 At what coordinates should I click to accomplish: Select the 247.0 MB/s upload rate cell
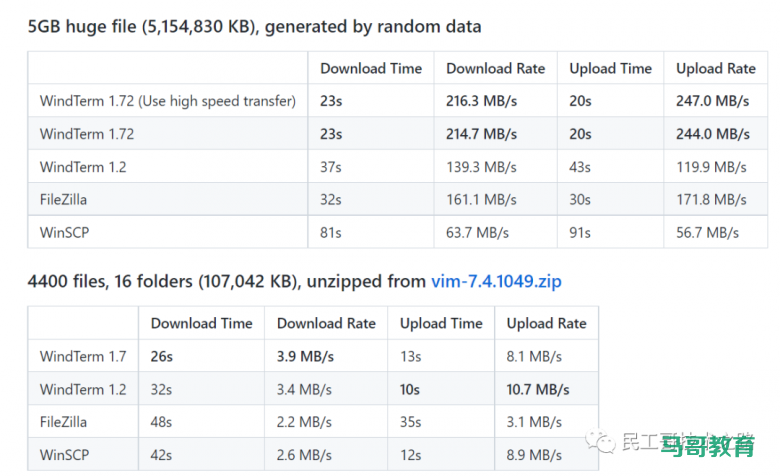[713, 101]
